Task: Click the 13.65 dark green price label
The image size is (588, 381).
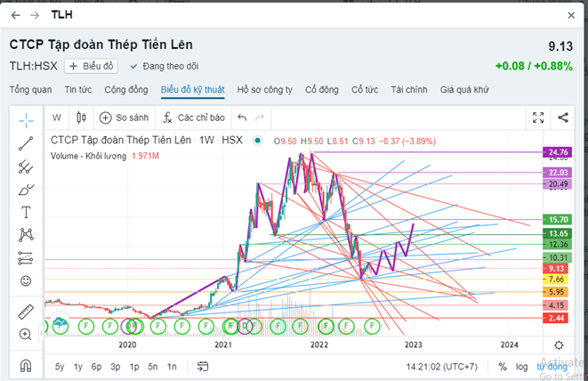Action: [558, 234]
